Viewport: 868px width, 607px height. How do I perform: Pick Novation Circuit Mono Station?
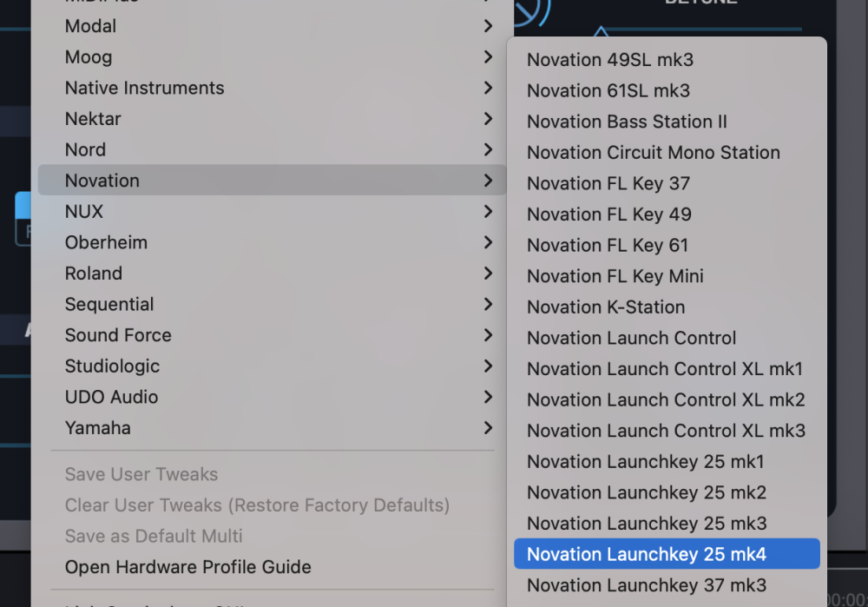click(x=653, y=153)
